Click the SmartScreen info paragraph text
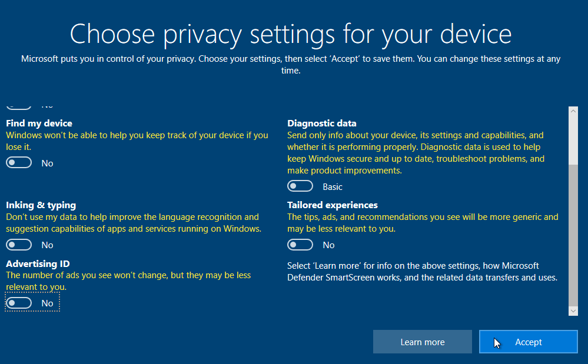The image size is (588, 364). tap(421, 272)
